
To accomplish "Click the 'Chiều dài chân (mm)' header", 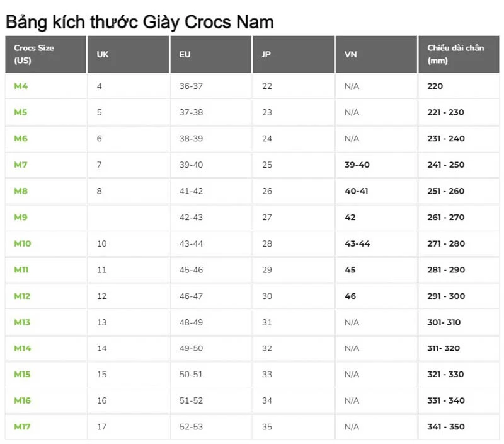I will pyautogui.click(x=455, y=54).
